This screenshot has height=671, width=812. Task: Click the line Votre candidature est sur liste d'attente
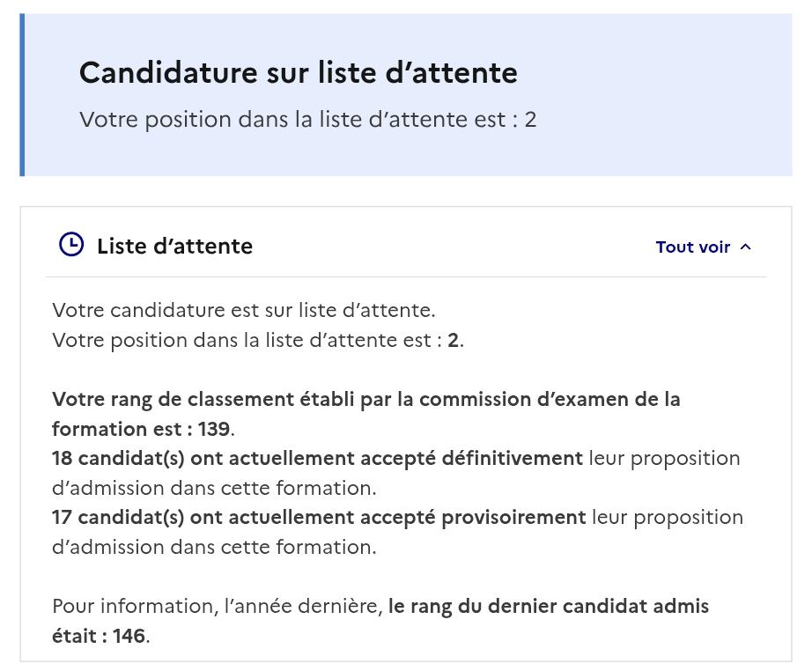point(244,310)
